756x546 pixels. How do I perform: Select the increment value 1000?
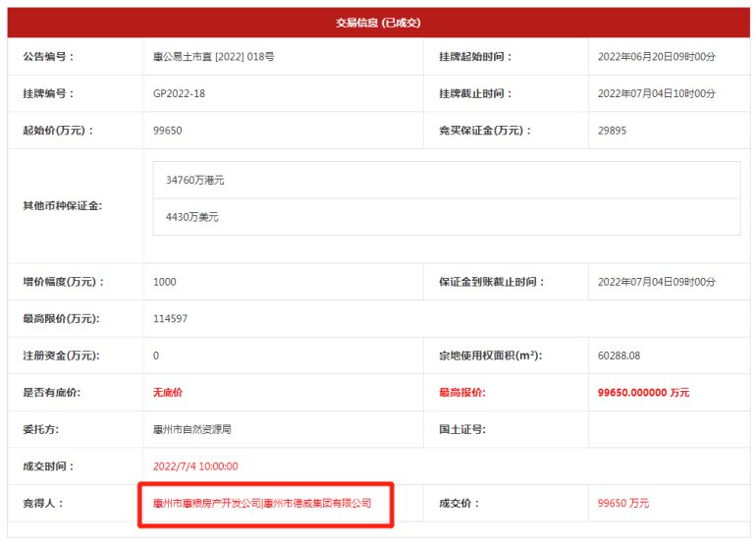164,282
